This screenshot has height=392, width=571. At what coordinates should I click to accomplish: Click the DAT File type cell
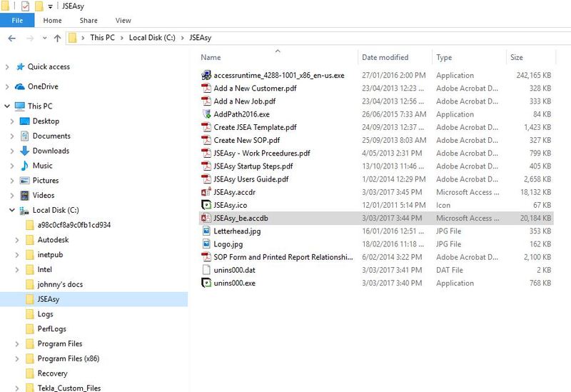pos(450,270)
